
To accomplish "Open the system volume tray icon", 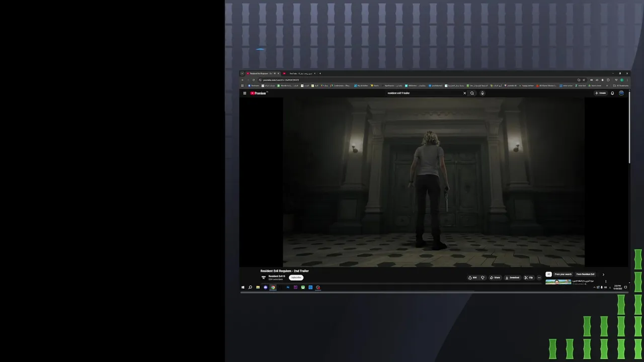I will coord(606,288).
